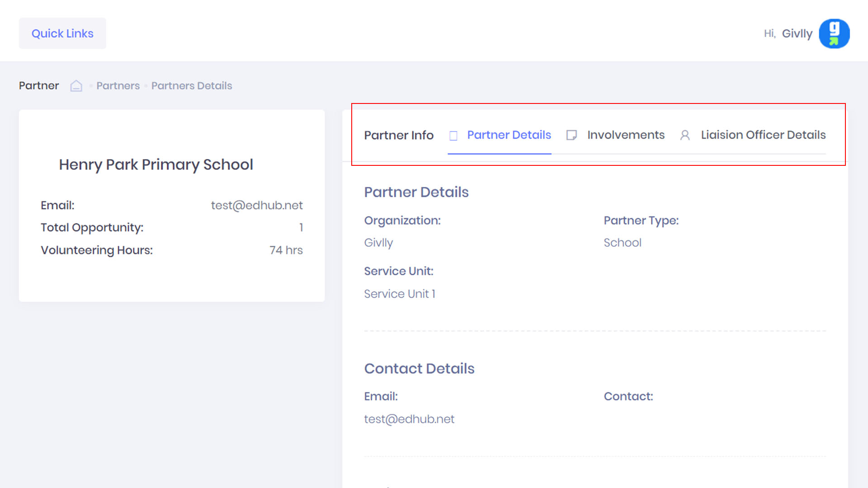This screenshot has height=488, width=868.
Task: Click the home icon in breadcrumb
Action: [76, 86]
